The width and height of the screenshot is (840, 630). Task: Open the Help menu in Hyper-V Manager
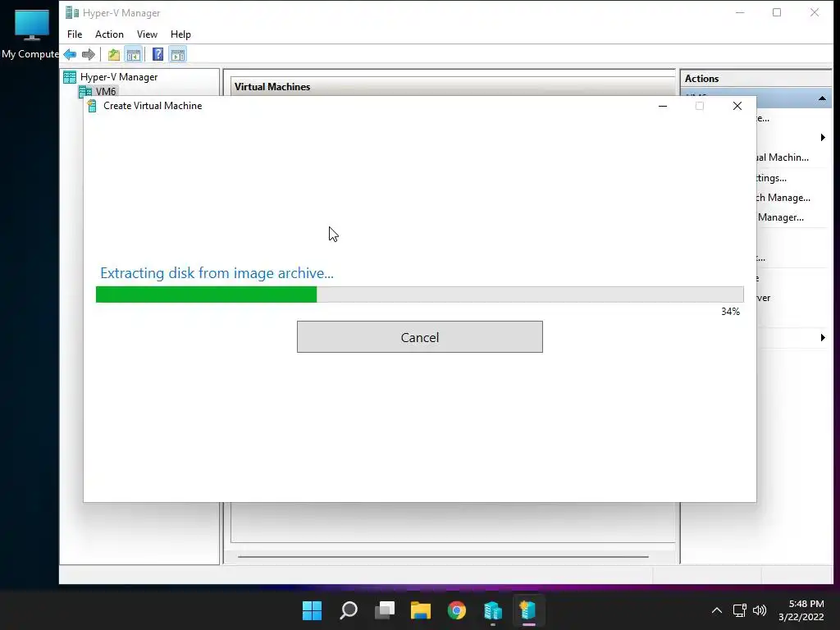point(180,34)
